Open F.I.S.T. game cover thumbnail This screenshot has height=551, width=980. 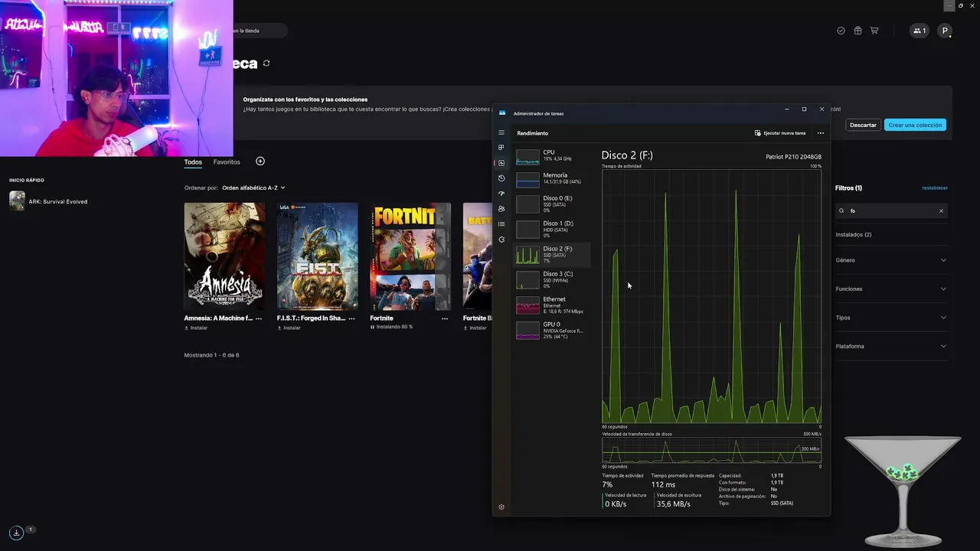point(317,256)
